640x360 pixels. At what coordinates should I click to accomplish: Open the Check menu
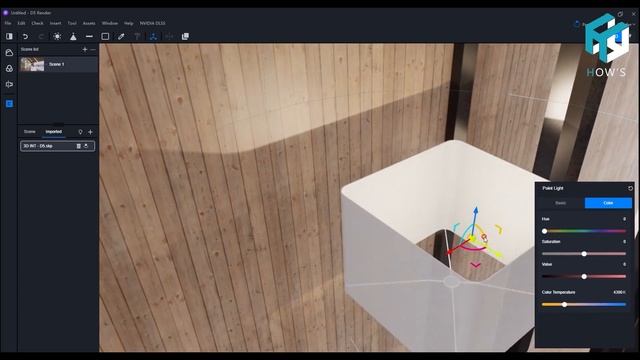[x=37, y=23]
